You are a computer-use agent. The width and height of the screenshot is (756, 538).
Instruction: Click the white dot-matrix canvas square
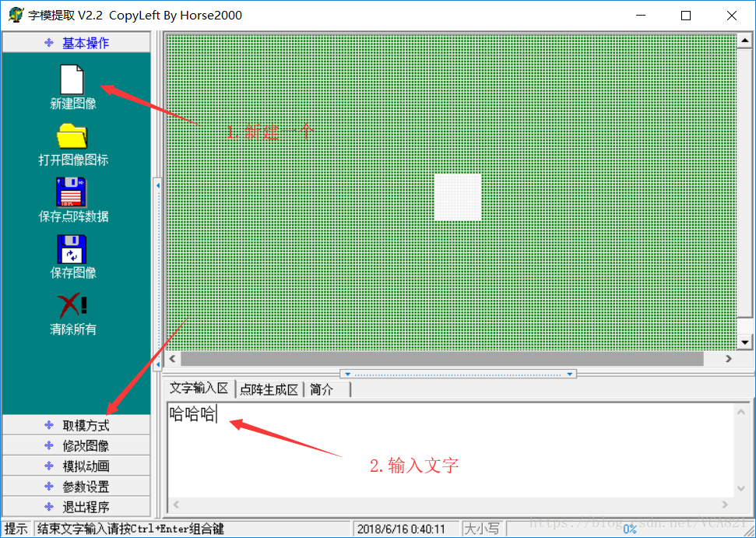458,197
